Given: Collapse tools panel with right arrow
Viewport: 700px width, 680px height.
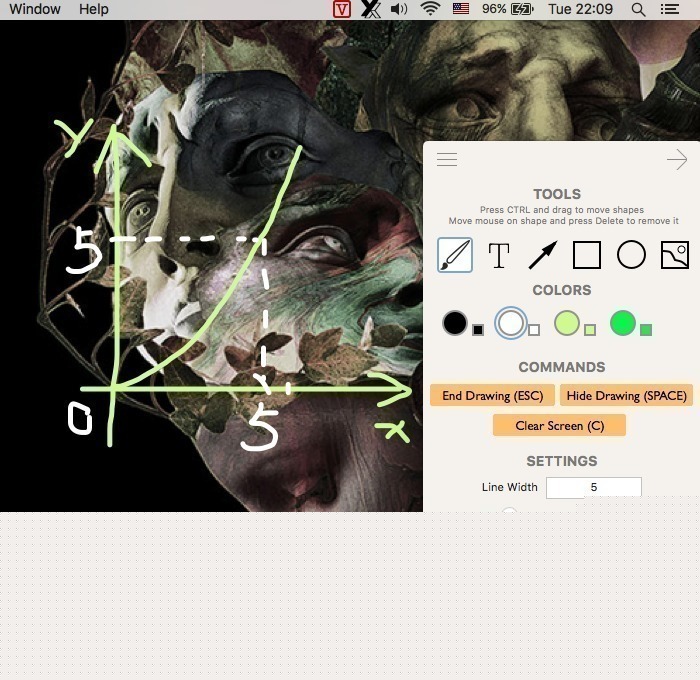Looking at the screenshot, I should pyautogui.click(x=677, y=159).
